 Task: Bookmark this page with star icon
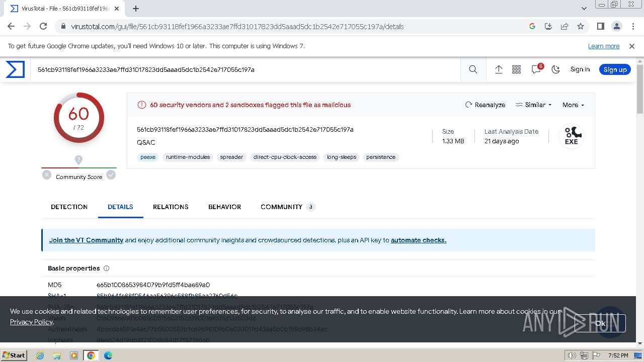pos(581,26)
